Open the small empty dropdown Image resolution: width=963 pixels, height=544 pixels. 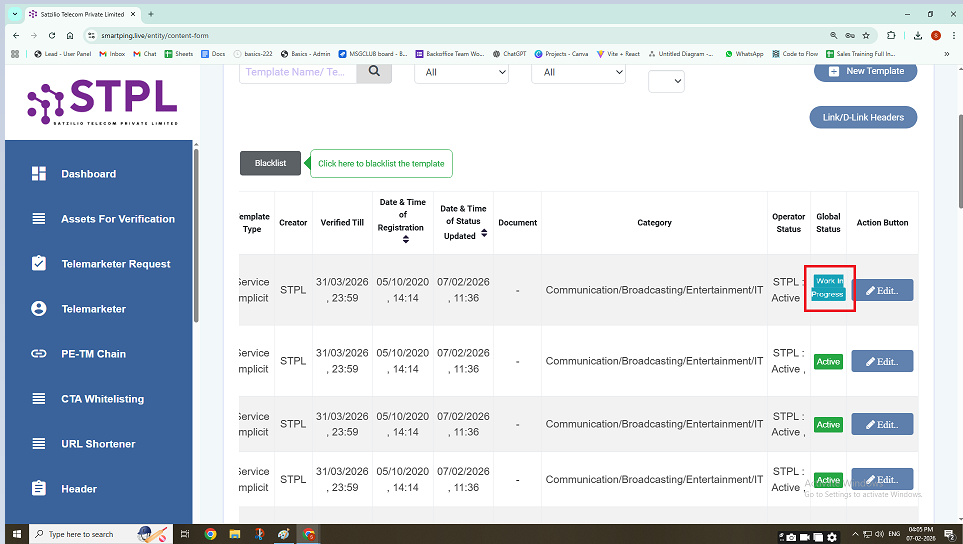666,82
